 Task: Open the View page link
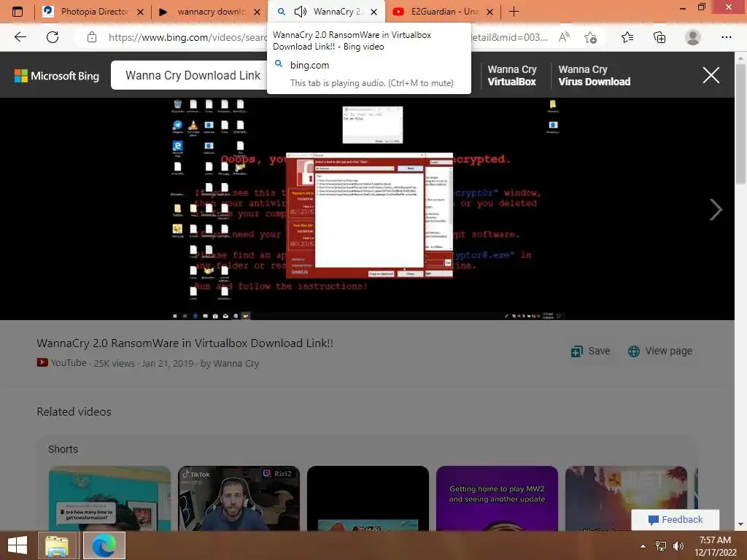[x=659, y=351]
